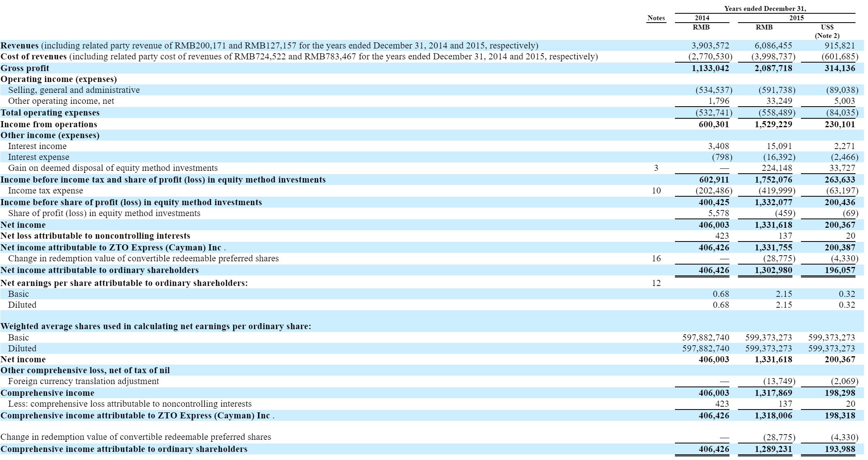868x460 pixels.
Task: Click note number 12 for earnings per share
Action: tap(656, 283)
